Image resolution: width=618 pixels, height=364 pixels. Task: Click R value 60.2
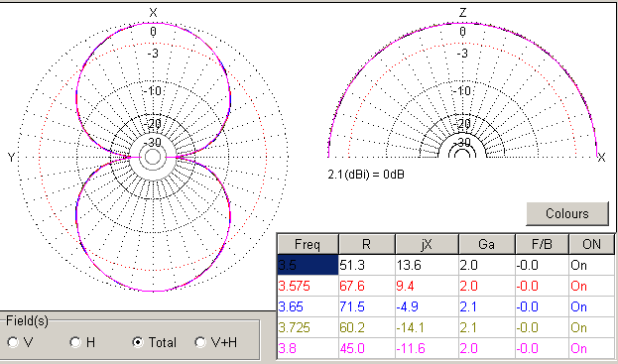coord(367,327)
